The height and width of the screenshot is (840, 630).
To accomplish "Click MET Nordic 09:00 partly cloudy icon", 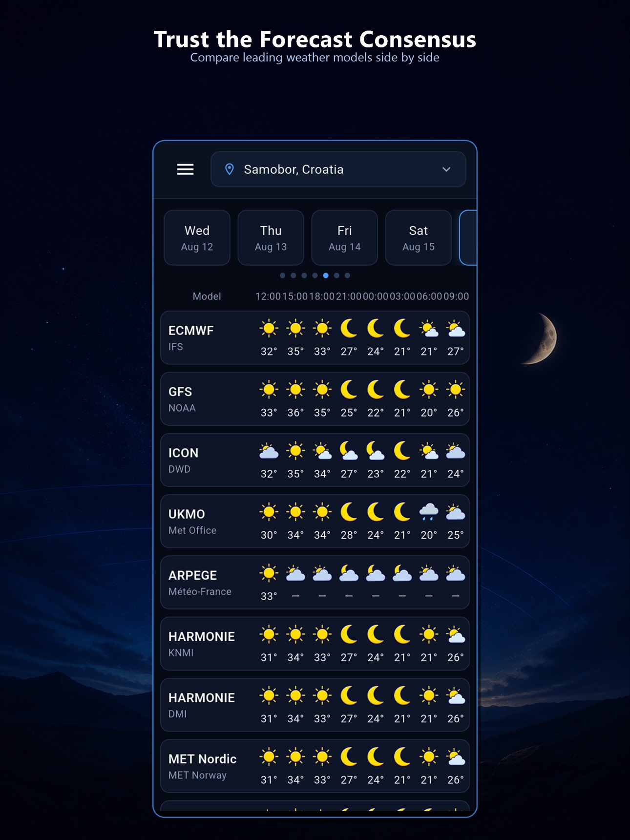I will click(x=455, y=757).
